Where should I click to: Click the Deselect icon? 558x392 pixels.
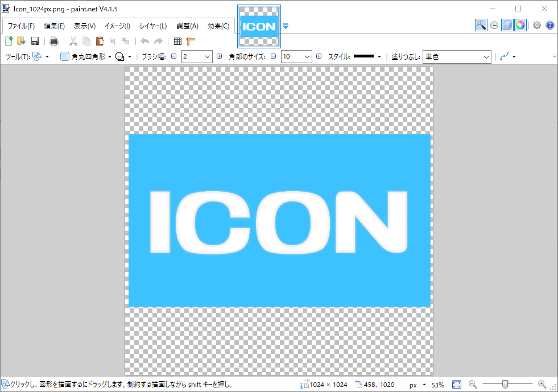click(x=126, y=41)
